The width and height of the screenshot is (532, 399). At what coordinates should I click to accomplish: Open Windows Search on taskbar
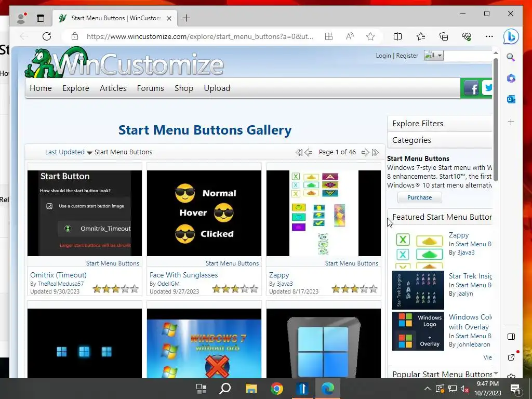pyautogui.click(x=225, y=389)
